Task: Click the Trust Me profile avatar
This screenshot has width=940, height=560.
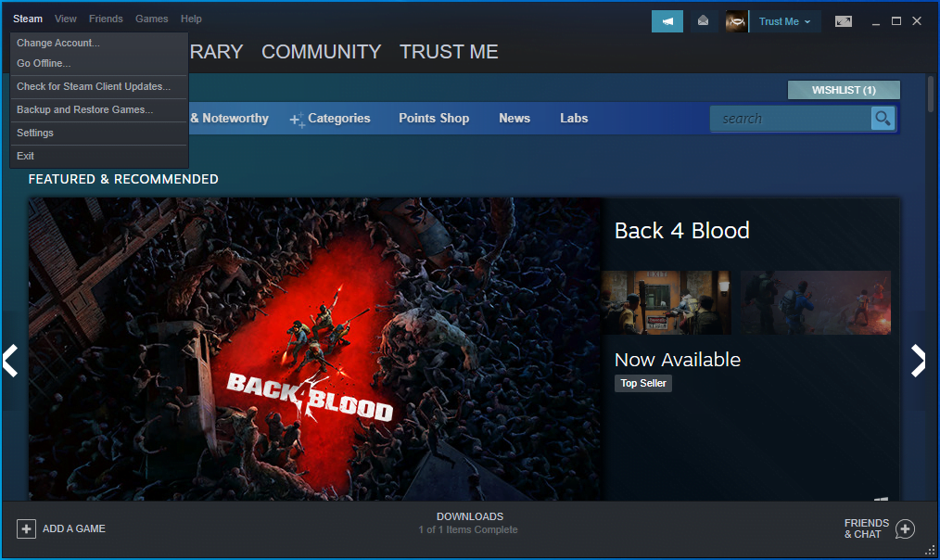Action: pyautogui.click(x=737, y=21)
